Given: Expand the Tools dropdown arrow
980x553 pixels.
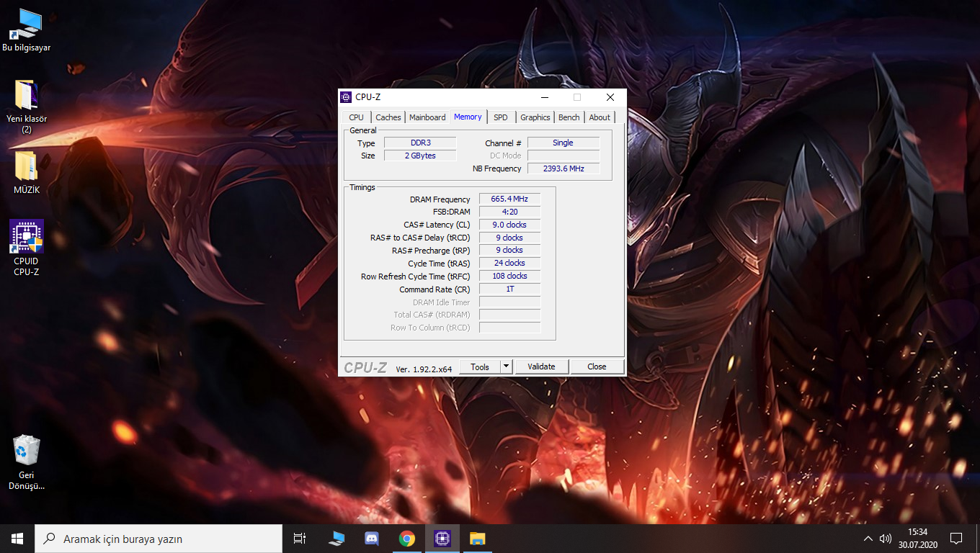Looking at the screenshot, I should pyautogui.click(x=506, y=367).
